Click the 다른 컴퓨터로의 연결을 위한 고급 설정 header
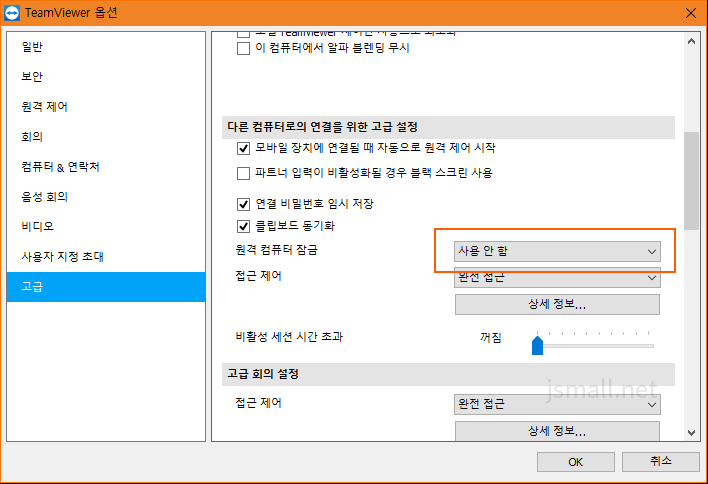The image size is (708, 484). click(448, 127)
